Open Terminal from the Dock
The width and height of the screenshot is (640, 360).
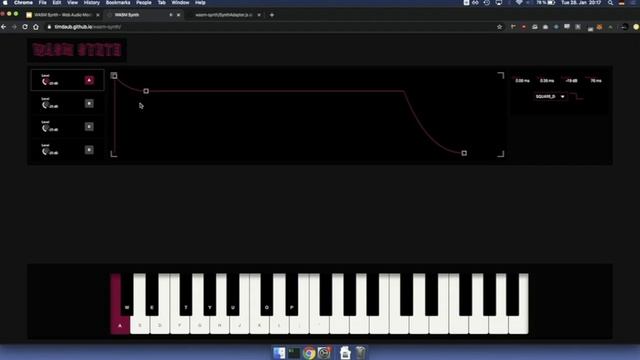point(294,353)
